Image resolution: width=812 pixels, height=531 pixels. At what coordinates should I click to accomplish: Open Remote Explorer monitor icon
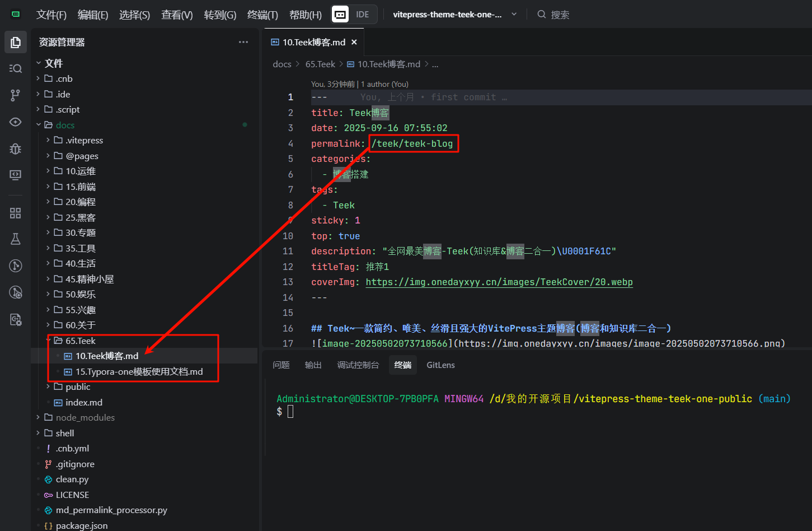point(16,175)
